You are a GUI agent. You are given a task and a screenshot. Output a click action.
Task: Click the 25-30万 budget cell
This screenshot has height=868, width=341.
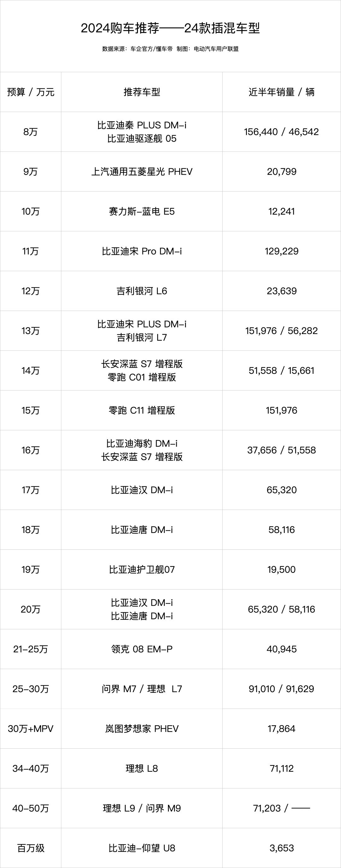[x=31, y=689]
